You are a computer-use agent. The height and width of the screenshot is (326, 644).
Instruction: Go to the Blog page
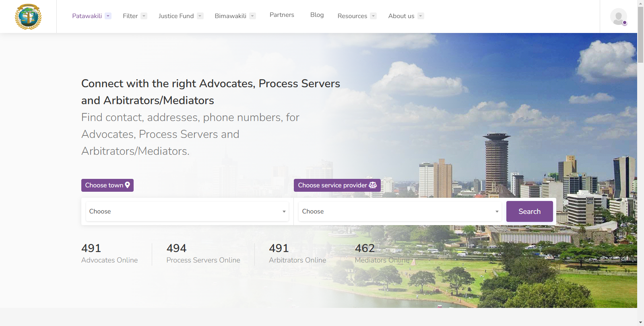[317, 15]
